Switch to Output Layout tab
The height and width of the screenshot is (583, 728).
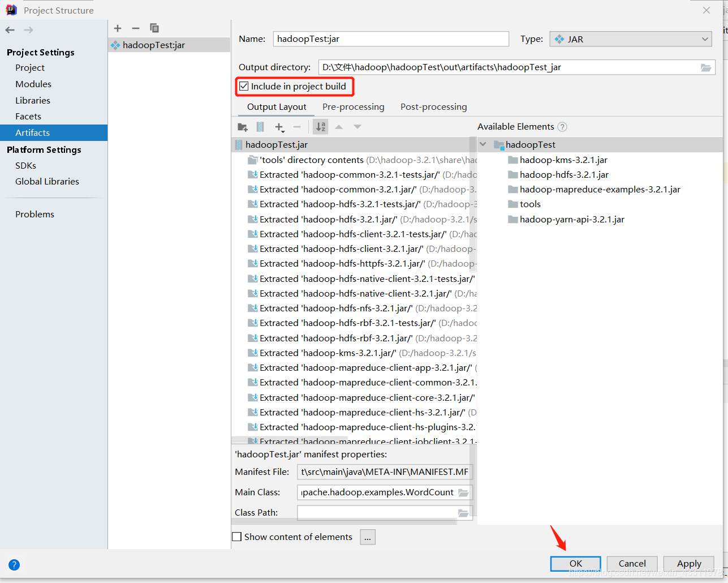[x=277, y=107]
